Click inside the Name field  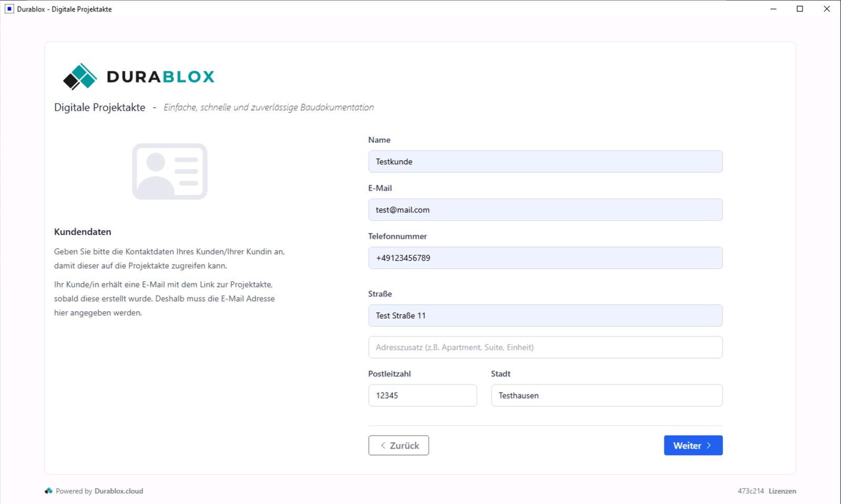545,162
